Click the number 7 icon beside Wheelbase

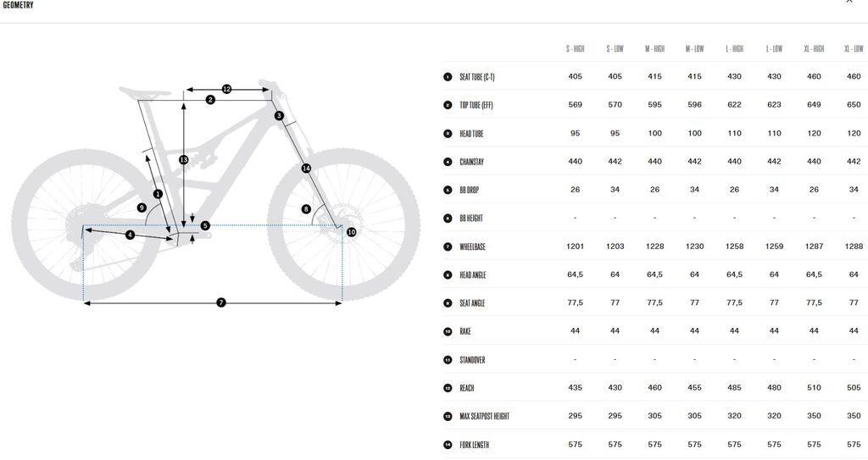(448, 247)
